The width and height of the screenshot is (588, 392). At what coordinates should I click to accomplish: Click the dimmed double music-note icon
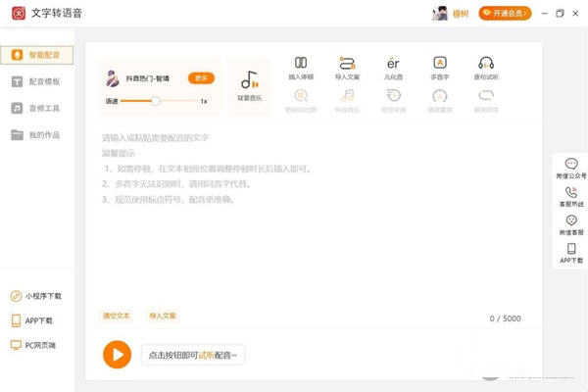pyautogui.click(x=347, y=96)
